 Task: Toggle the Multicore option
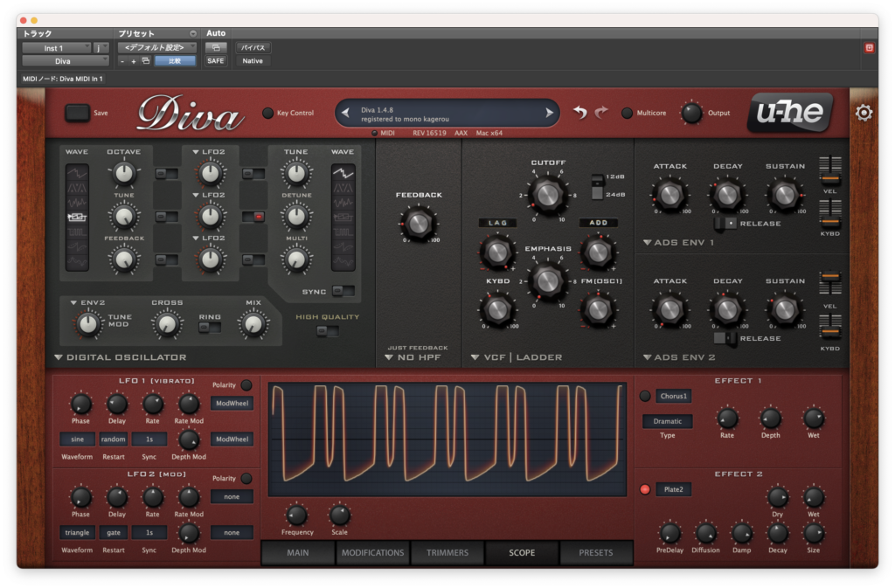[x=627, y=113]
